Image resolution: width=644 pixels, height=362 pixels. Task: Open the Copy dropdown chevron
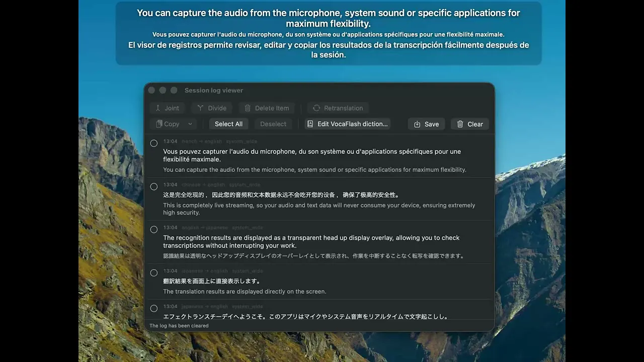click(190, 124)
